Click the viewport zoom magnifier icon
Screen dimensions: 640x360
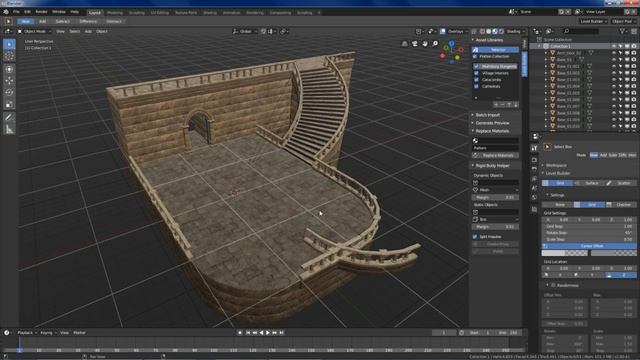pos(435,44)
